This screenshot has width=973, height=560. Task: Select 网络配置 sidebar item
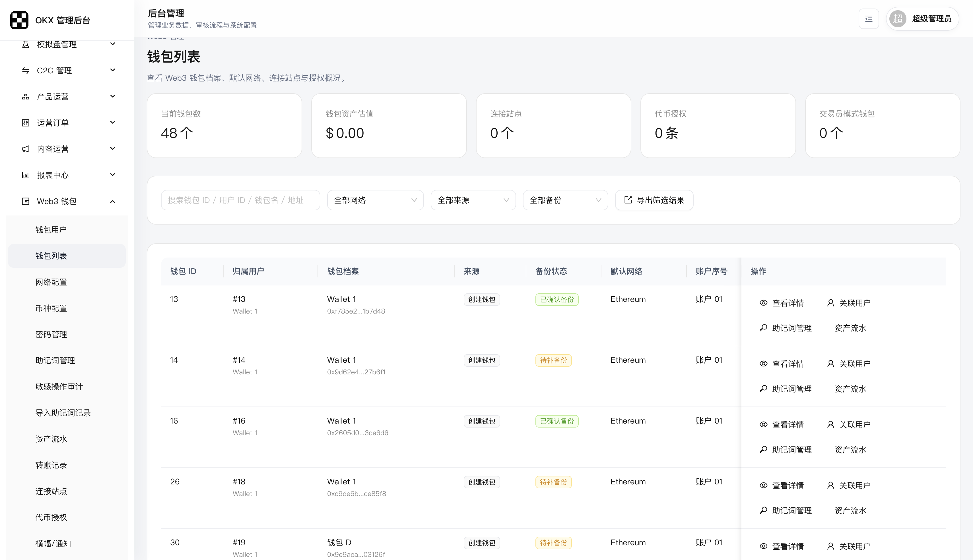67,282
